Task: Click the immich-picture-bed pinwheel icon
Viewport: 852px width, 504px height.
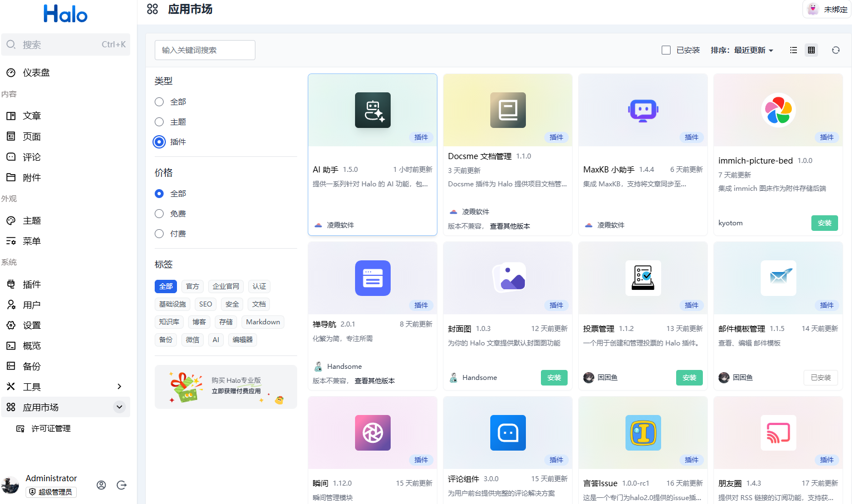Action: pyautogui.click(x=778, y=110)
